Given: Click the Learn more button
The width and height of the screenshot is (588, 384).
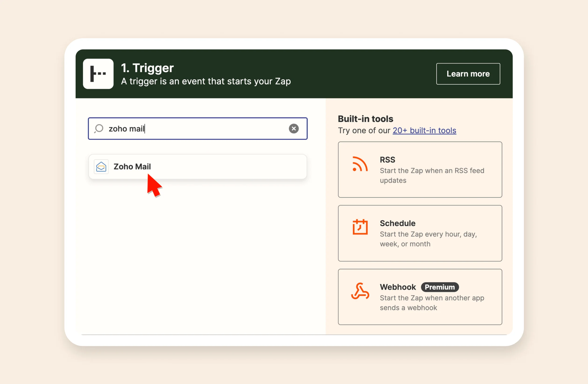Looking at the screenshot, I should 468,74.
